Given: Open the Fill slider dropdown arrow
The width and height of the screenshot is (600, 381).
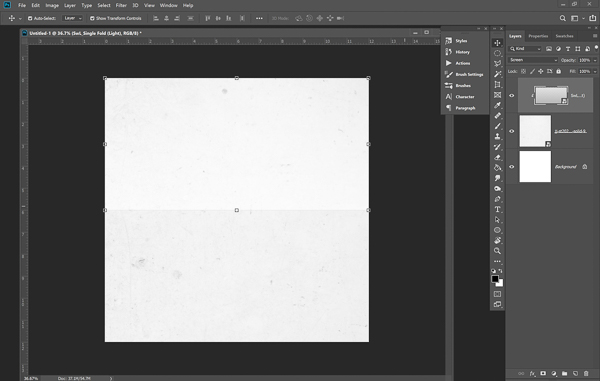Looking at the screenshot, I should [595, 72].
